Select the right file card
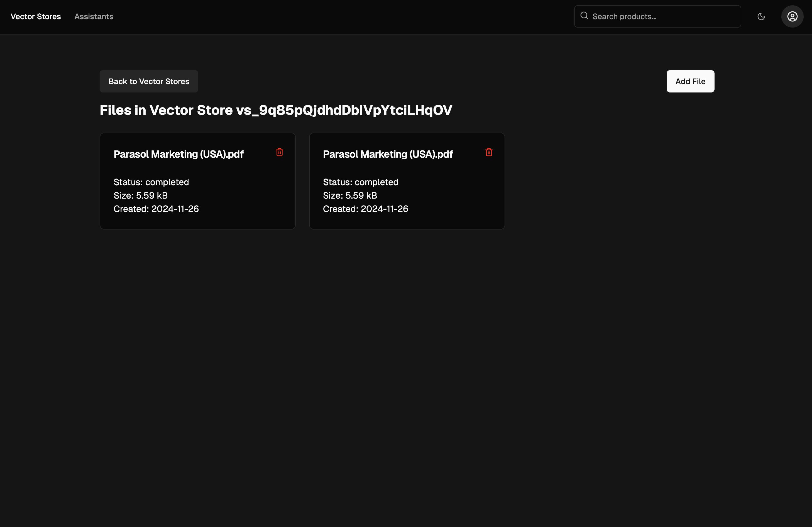 pos(407,181)
